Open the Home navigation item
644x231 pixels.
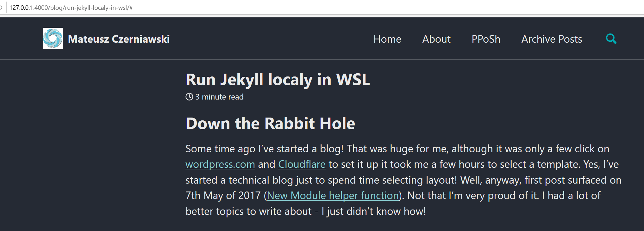pos(387,39)
